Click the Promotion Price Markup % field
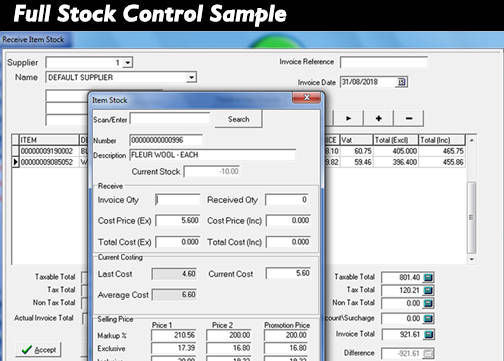 point(287,335)
